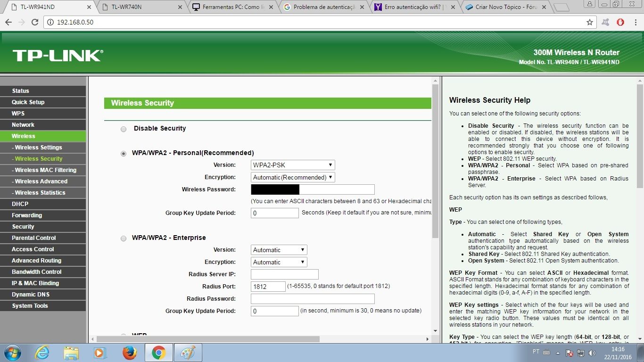Open Dynamic DNS in the sidebar
This screenshot has height=362, width=644.
pyautogui.click(x=43, y=295)
